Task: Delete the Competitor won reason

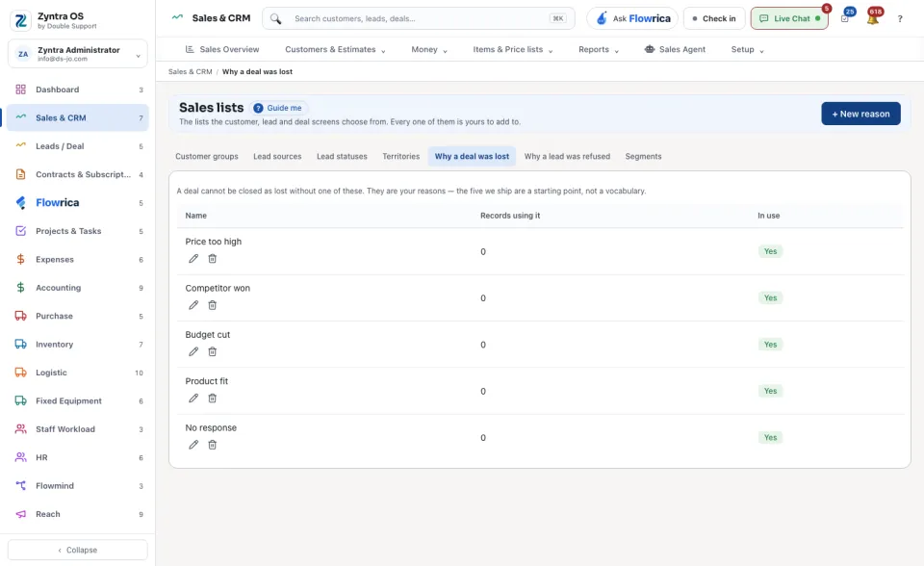Action: coord(212,305)
